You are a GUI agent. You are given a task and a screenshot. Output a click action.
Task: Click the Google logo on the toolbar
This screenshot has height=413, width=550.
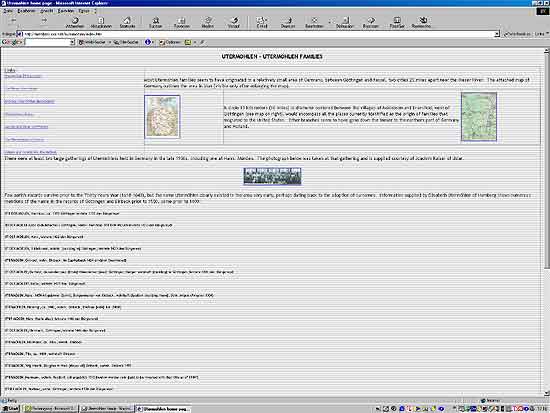pyautogui.click(x=11, y=42)
